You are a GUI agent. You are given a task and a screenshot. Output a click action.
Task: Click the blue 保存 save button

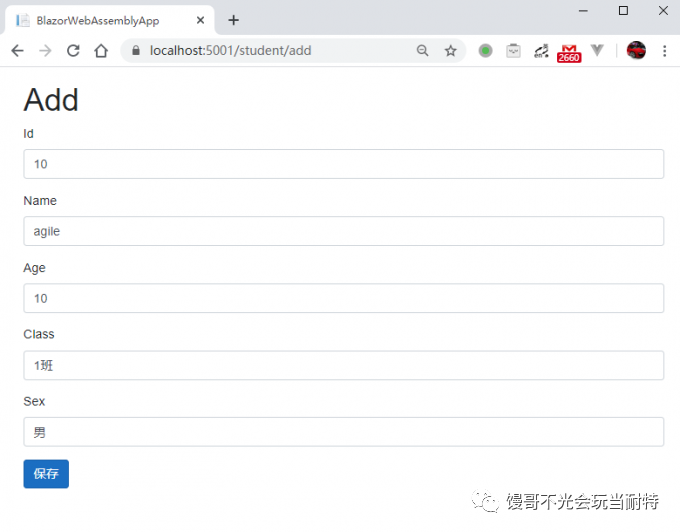(46, 474)
